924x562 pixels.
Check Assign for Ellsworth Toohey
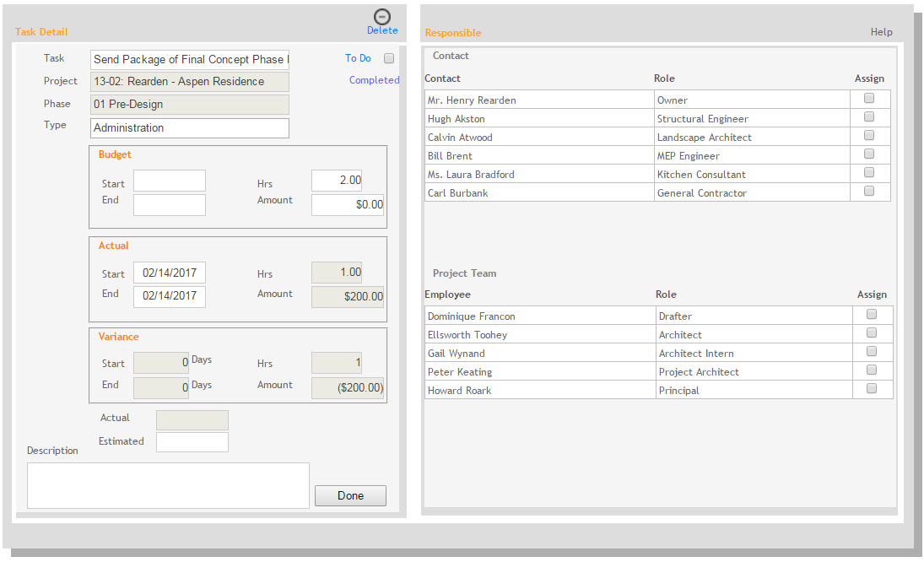point(872,332)
